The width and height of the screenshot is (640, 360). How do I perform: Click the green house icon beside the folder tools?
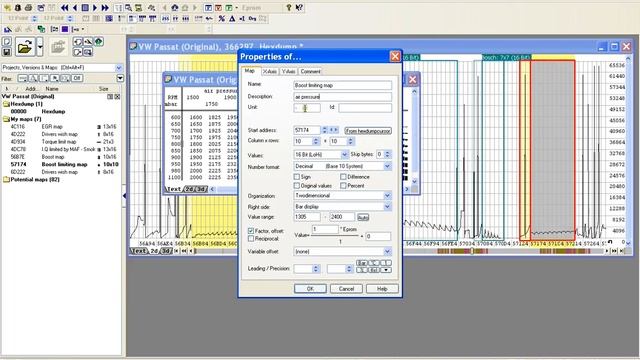98,42
